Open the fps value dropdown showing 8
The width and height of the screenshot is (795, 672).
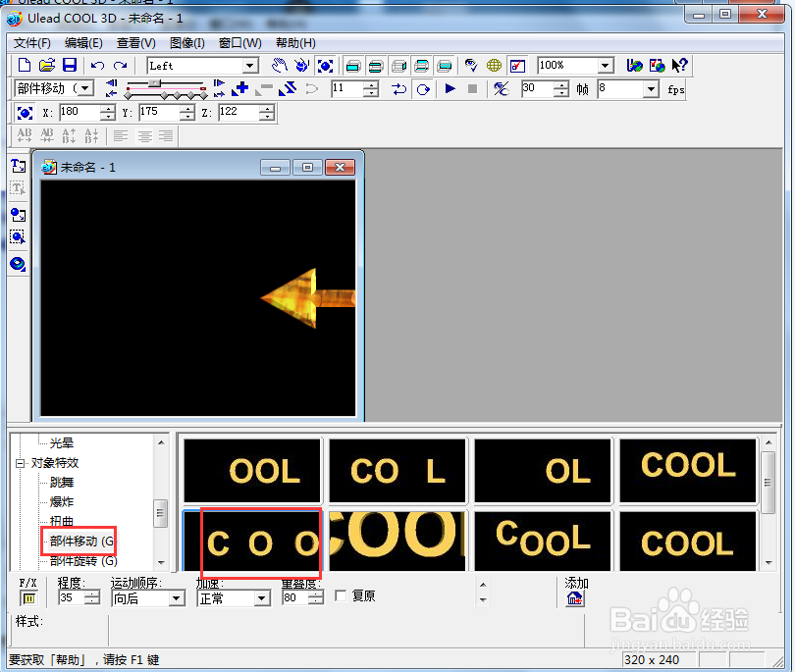pyautogui.click(x=651, y=89)
